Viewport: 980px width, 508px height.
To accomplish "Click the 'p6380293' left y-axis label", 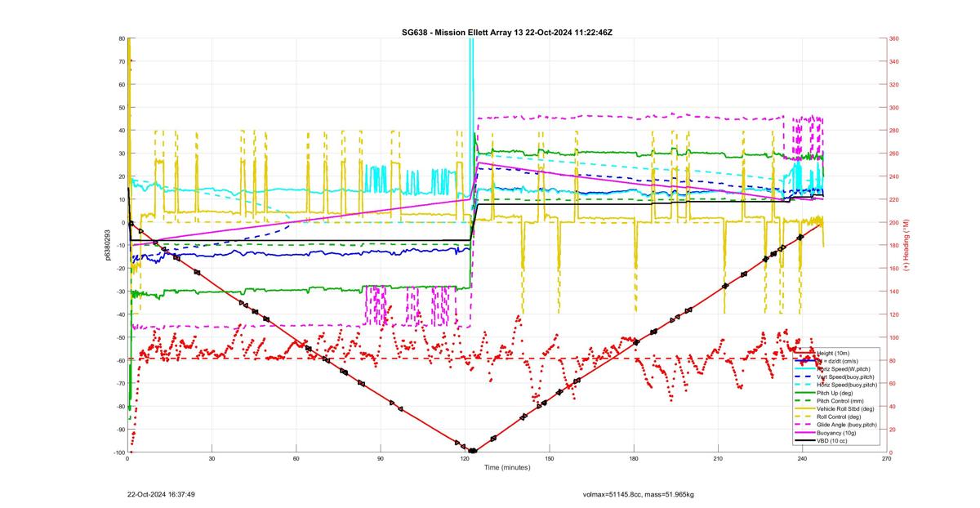I will coord(107,245).
